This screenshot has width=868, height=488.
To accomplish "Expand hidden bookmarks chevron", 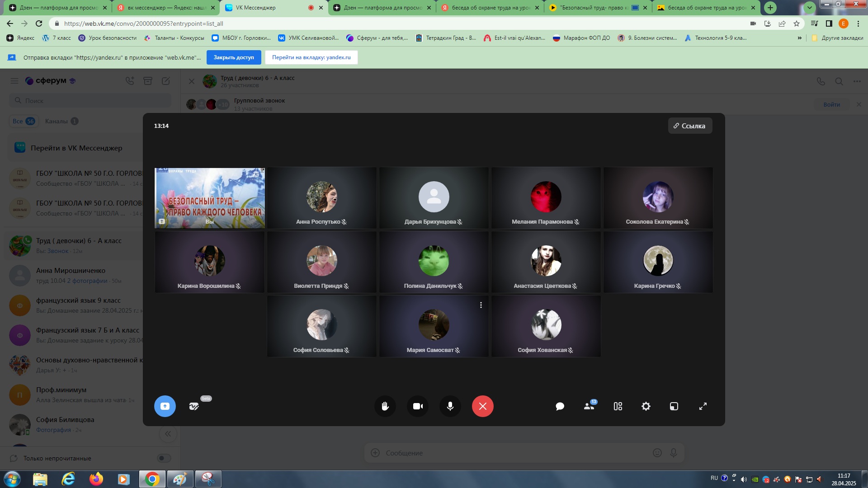I will coord(799,38).
